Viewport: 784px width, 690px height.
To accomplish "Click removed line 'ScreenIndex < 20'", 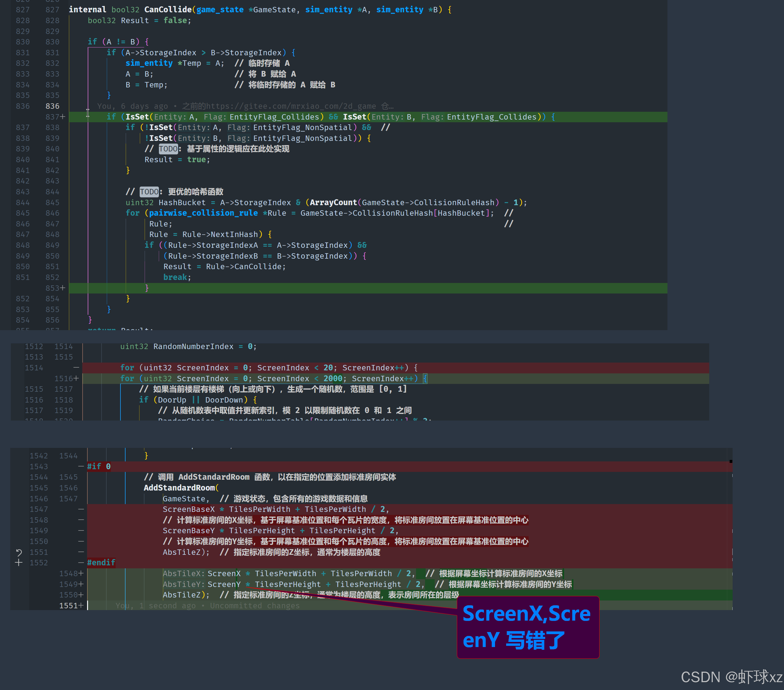I will (x=395, y=368).
